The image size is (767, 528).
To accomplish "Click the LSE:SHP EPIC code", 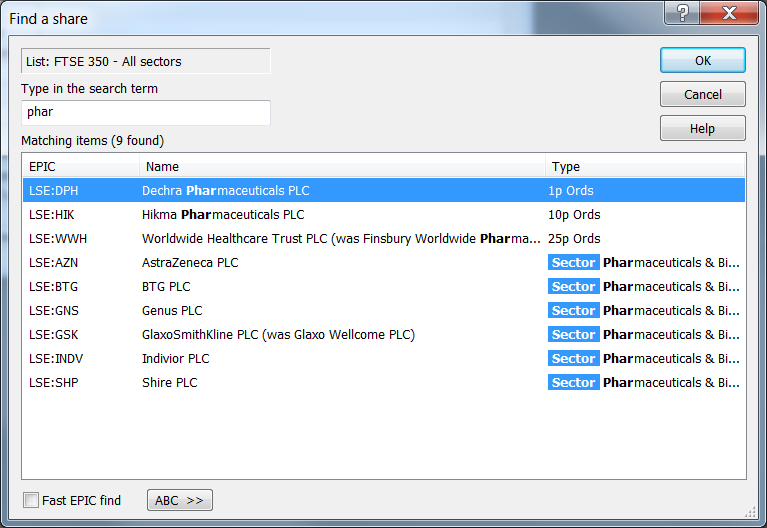I will click(53, 382).
